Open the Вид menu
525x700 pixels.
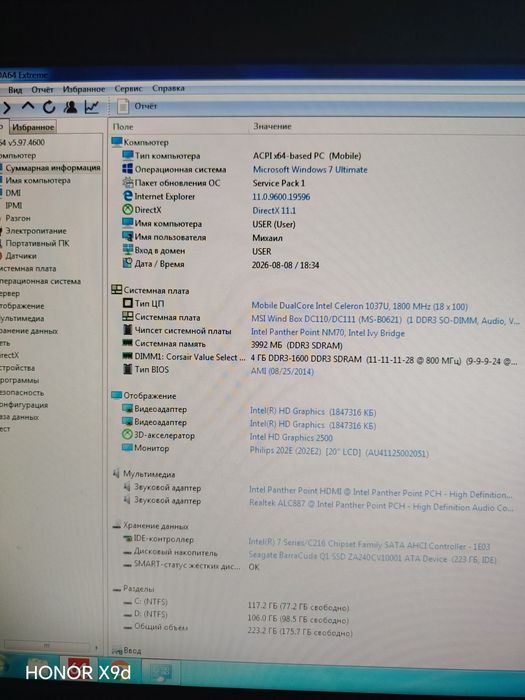[15, 90]
